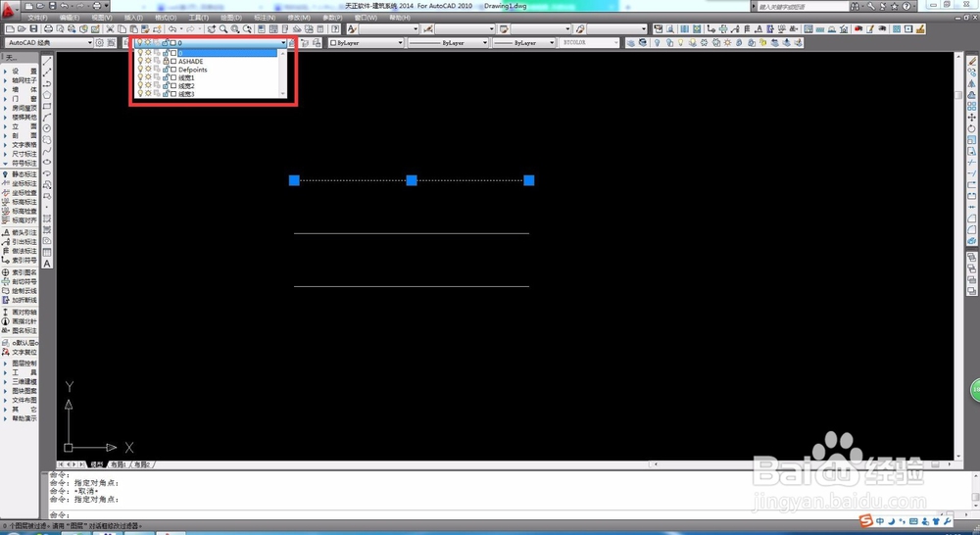Open the ByLayer color dropdown

point(367,42)
